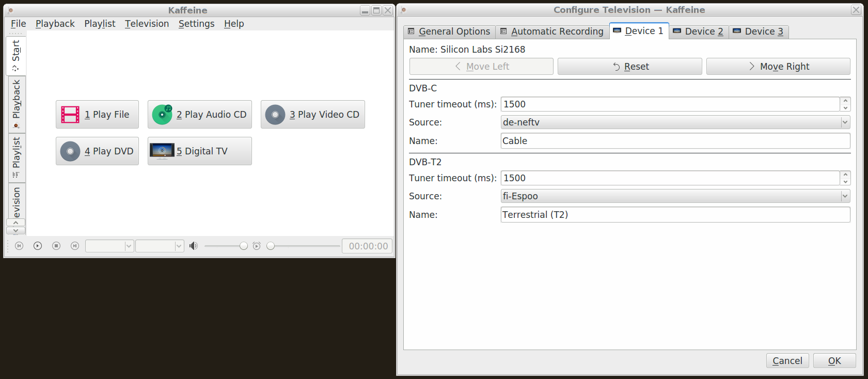The width and height of the screenshot is (868, 379).
Task: Skip to previous track in Kaffeine
Action: click(x=19, y=246)
